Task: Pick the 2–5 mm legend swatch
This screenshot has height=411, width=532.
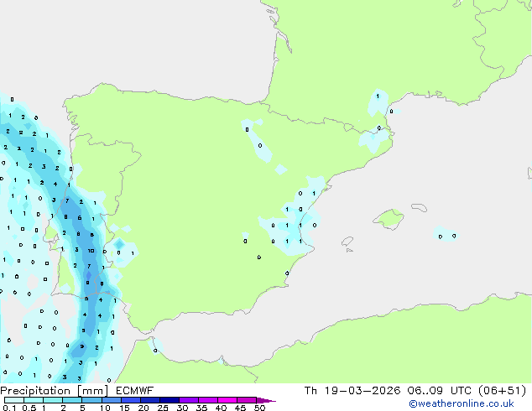Action: (72, 400)
